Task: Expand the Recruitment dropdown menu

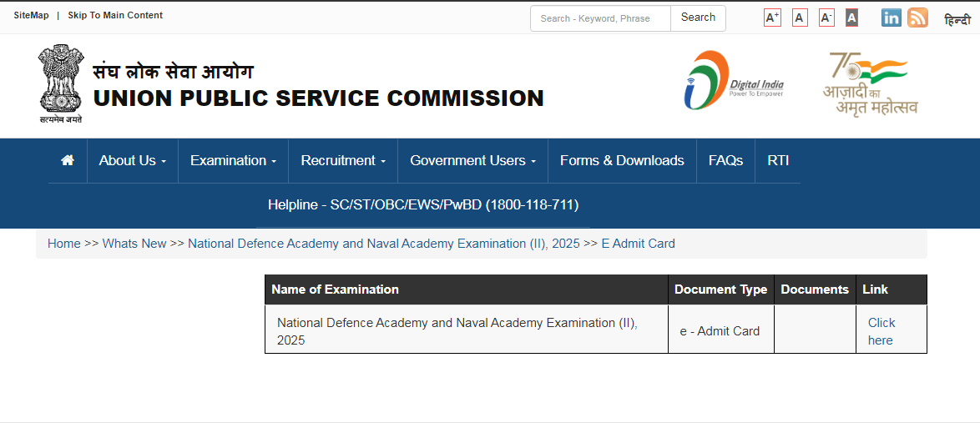Action: coord(343,160)
